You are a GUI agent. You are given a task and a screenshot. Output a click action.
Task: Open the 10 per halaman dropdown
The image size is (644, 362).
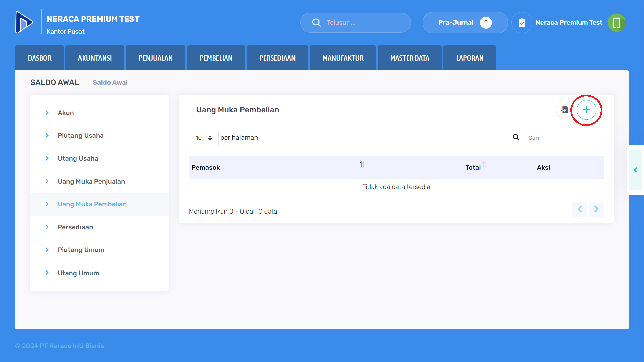pos(204,138)
